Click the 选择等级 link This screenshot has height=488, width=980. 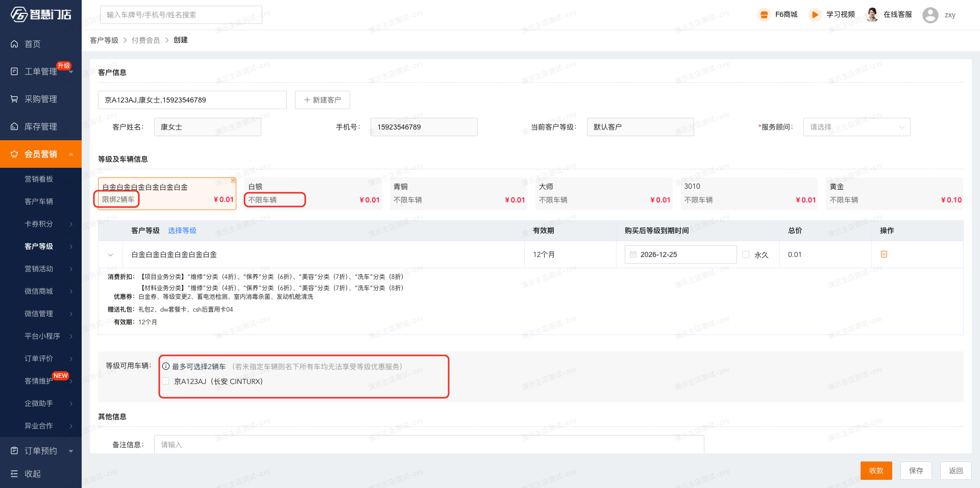(x=182, y=230)
